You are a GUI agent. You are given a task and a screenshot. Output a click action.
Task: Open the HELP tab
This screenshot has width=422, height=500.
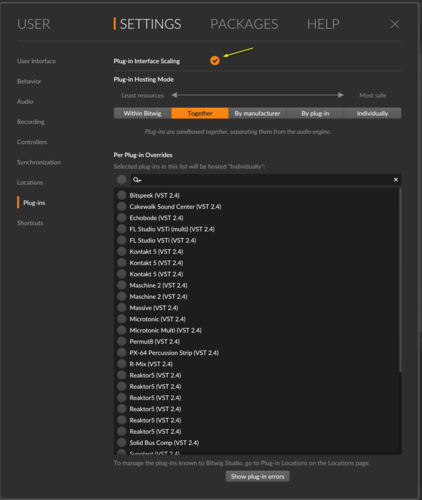point(323,24)
